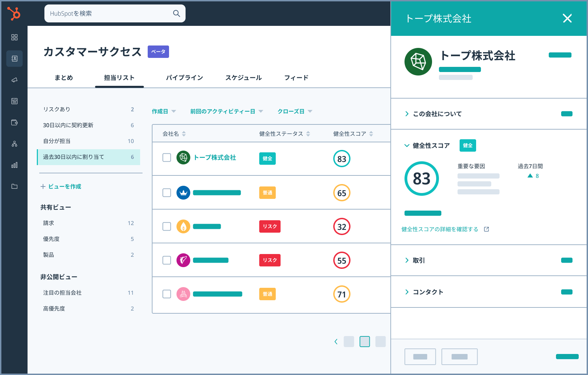Check the checkbox for score 71 row
This screenshot has width=588, height=375.
pos(167,294)
